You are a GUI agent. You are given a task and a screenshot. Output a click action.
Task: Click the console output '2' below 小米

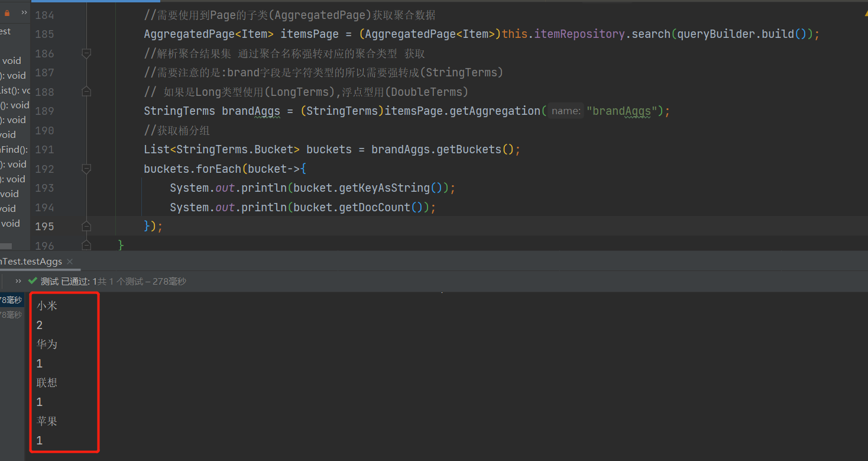point(40,325)
